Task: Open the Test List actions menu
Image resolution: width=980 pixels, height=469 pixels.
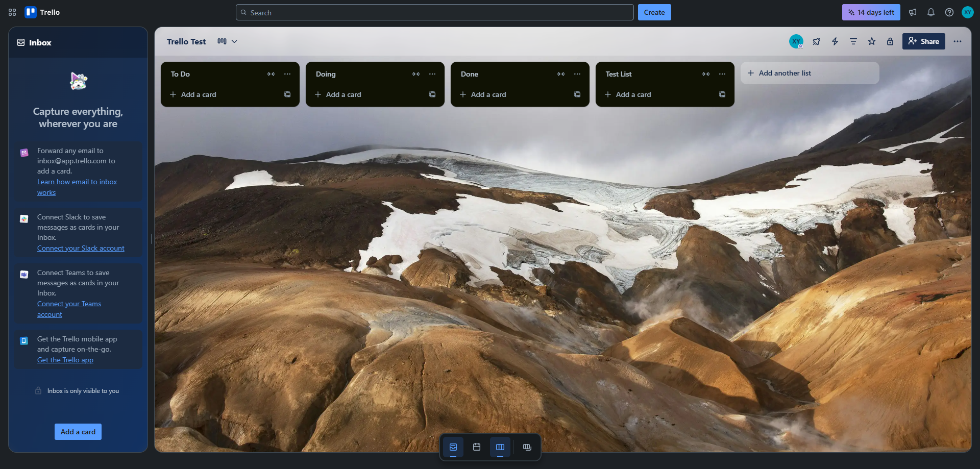Action: [722, 74]
